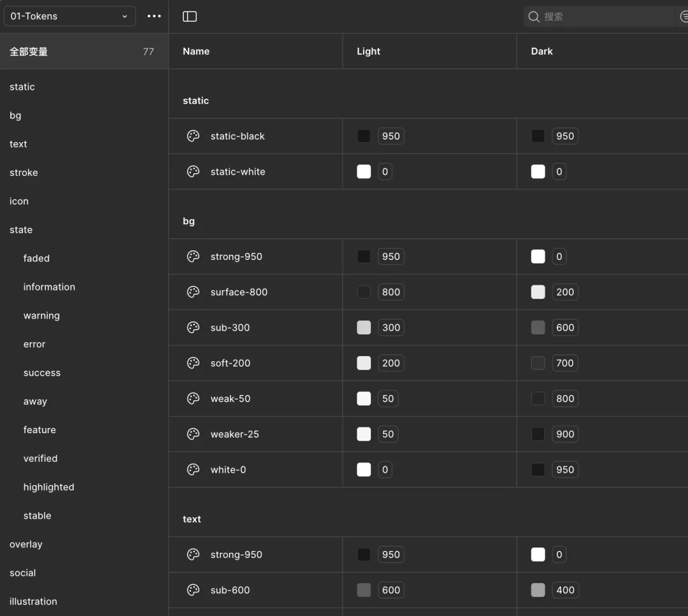Image resolution: width=688 pixels, height=616 pixels.
Task: Click the 600 alias chip for sub-300 Dark
Action: pos(564,327)
